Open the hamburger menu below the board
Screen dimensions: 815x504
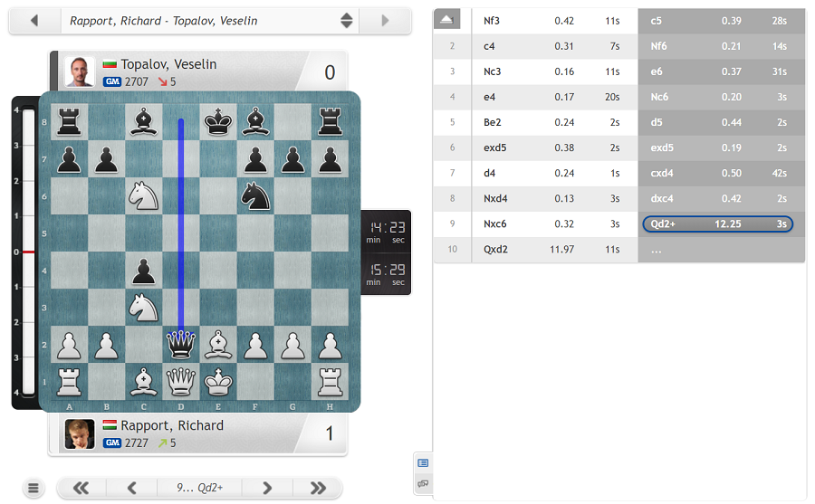[x=34, y=489]
